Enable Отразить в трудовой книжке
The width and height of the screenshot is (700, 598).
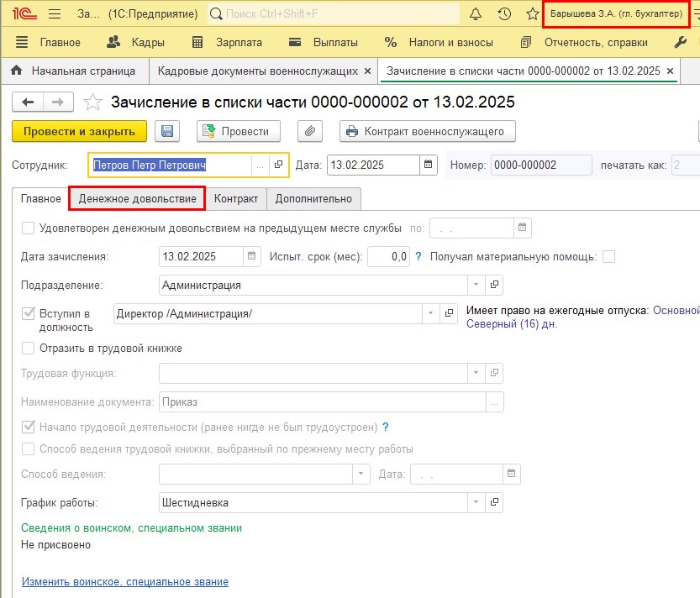coord(28,348)
